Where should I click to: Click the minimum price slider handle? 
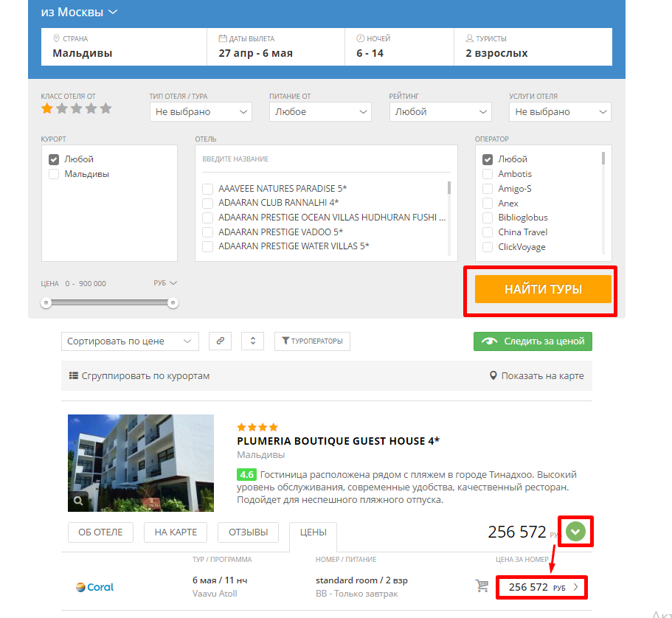(x=46, y=303)
